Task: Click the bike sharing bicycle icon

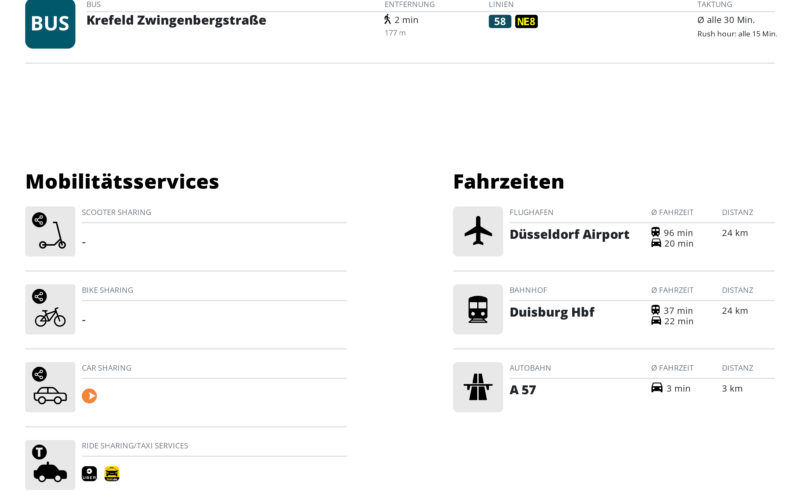Action: (50, 309)
